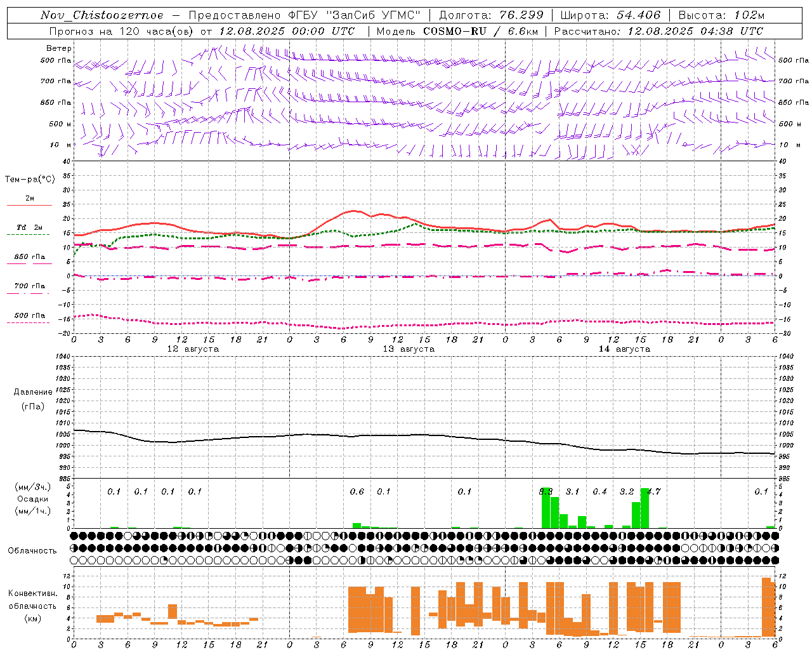Click the Осадки precipitation label
Viewport: 812px width, 650px height.
(32, 499)
